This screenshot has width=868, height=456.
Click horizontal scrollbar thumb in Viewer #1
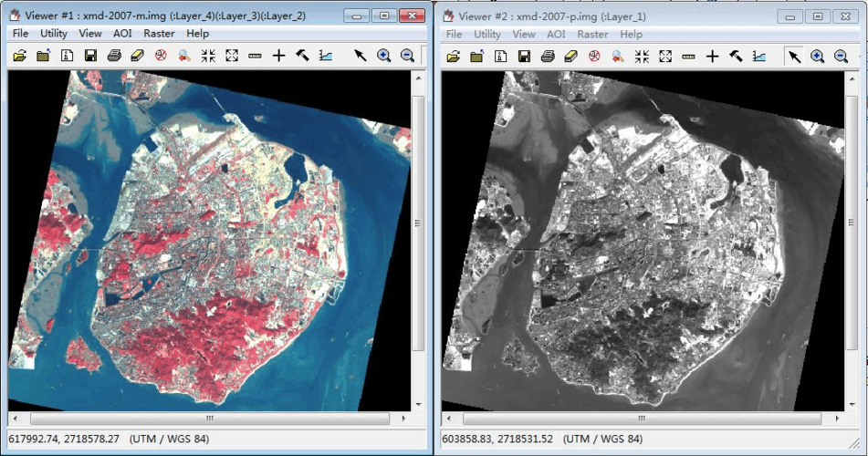point(209,419)
